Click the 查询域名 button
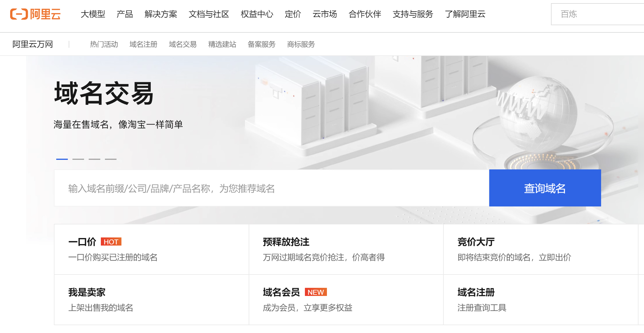 545,188
